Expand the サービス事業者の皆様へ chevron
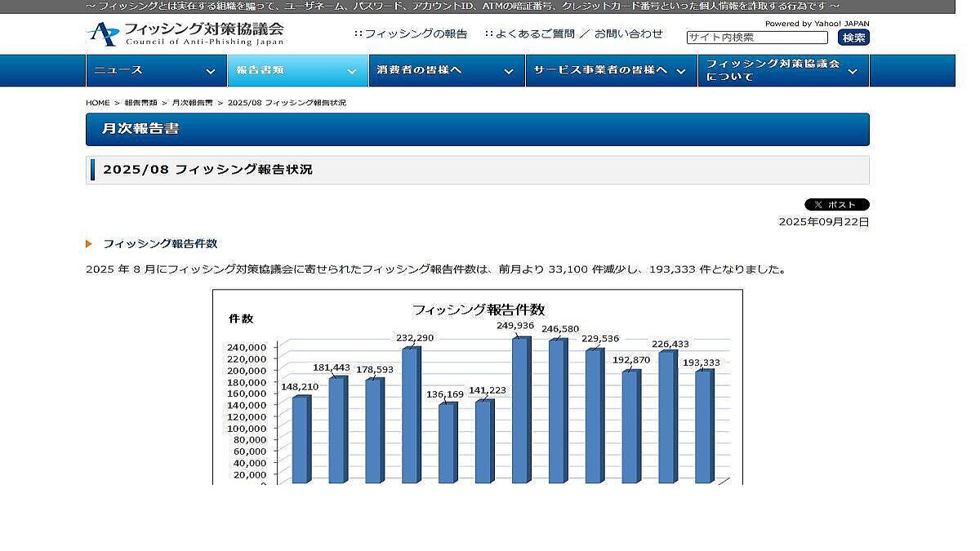The width and height of the screenshot is (980, 551). (x=680, y=72)
